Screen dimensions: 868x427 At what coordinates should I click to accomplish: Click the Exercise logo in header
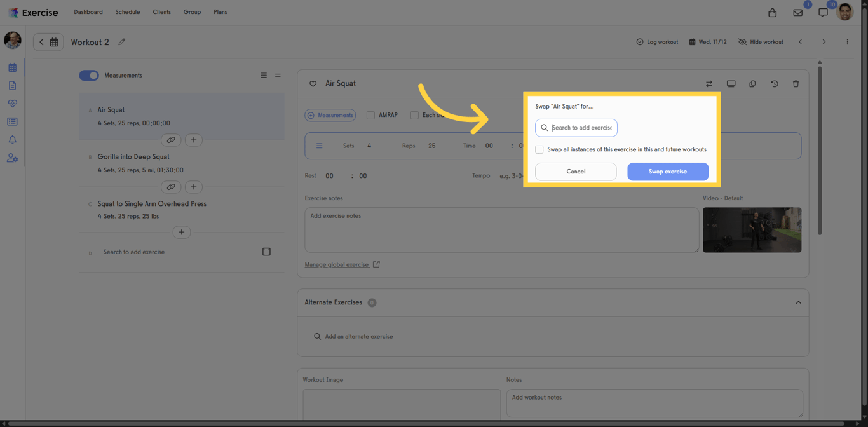33,13
